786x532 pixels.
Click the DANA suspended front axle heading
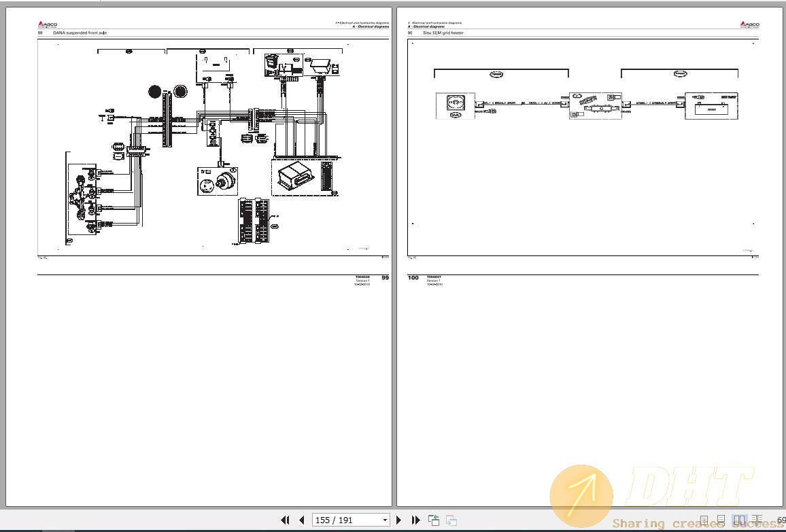pyautogui.click(x=80, y=33)
